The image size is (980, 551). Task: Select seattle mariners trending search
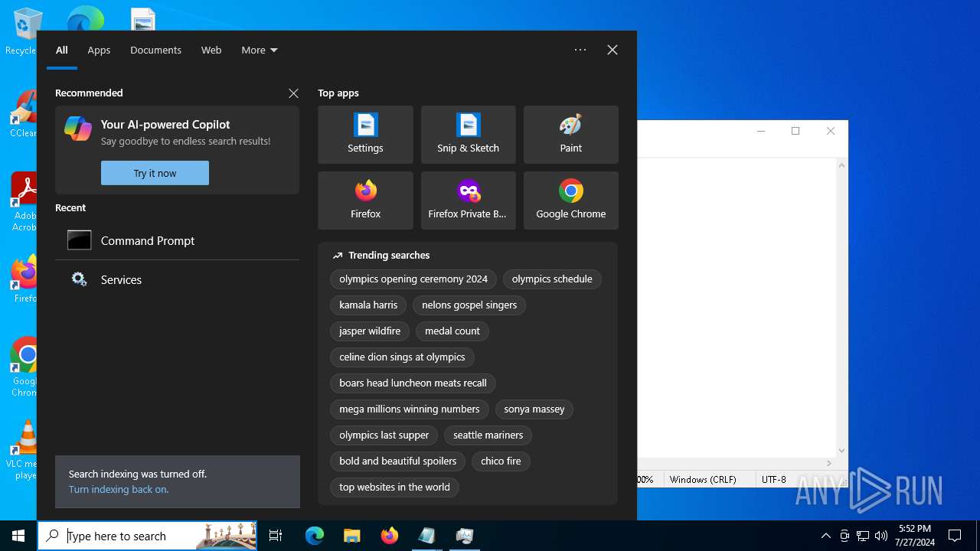488,435
